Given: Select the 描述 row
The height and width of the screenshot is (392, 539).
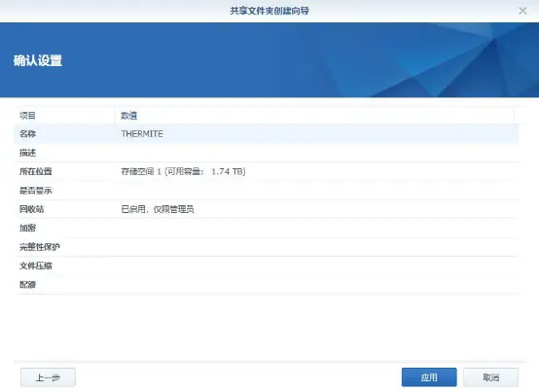Looking at the screenshot, I should pyautogui.click(x=266, y=153).
